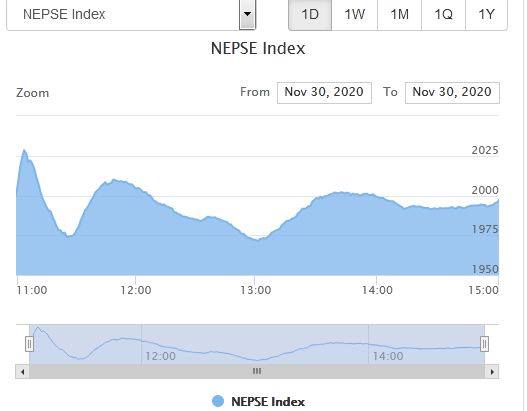Image resolution: width=527 pixels, height=411 pixels.
Task: Click the 1950 y-axis label
Action: click(485, 269)
